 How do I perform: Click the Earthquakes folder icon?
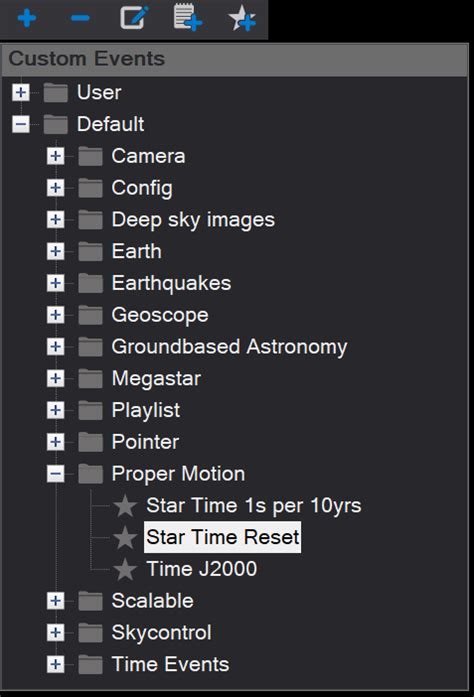pos(90,283)
